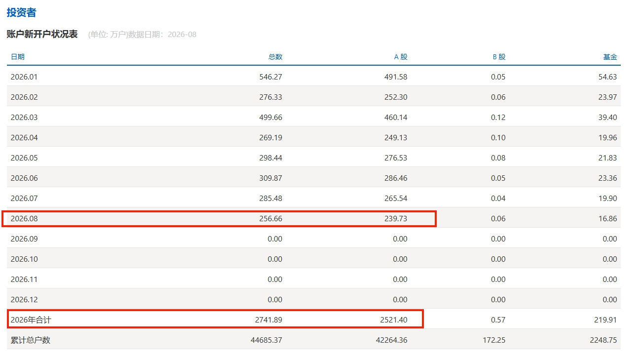The image size is (644, 361).
Task: Click the 投资者 heading
Action: pos(21,13)
